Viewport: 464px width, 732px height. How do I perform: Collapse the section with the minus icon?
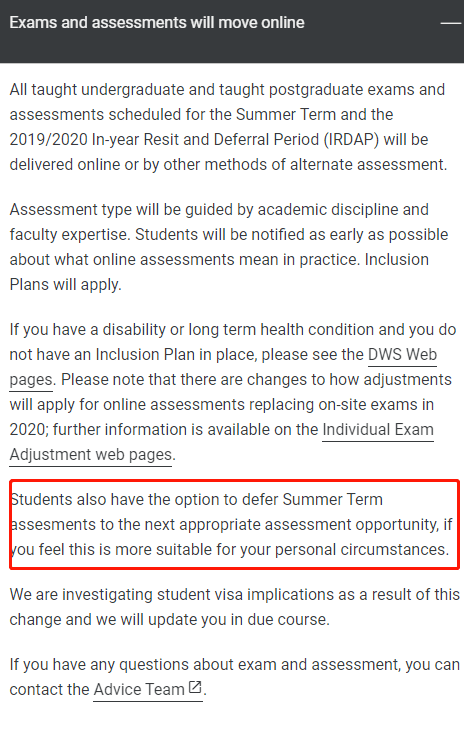point(450,23)
